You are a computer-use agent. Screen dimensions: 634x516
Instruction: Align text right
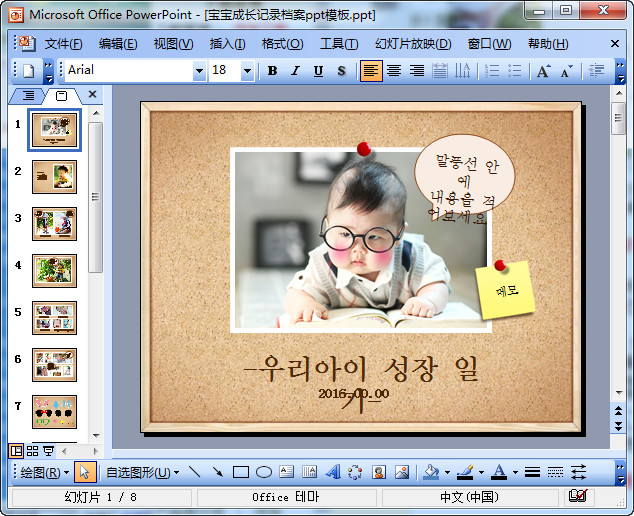point(417,71)
